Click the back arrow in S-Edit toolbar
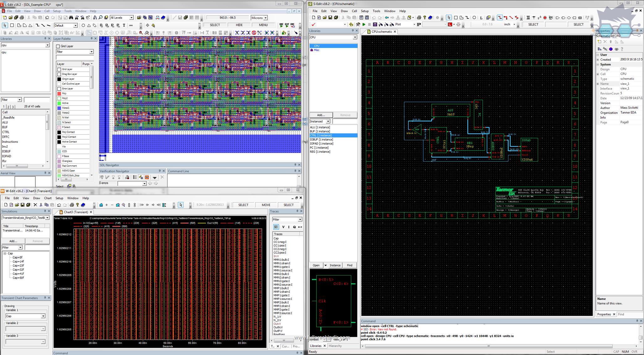 coord(387,18)
